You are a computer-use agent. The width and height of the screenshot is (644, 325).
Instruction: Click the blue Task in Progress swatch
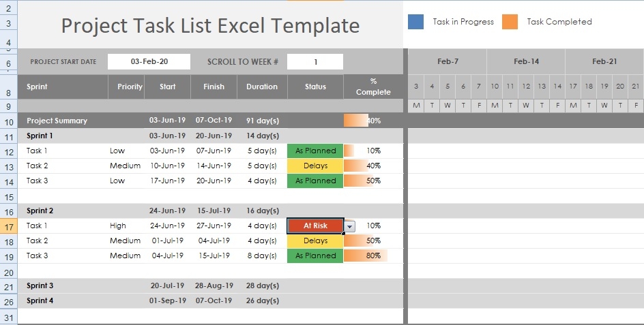coord(415,22)
